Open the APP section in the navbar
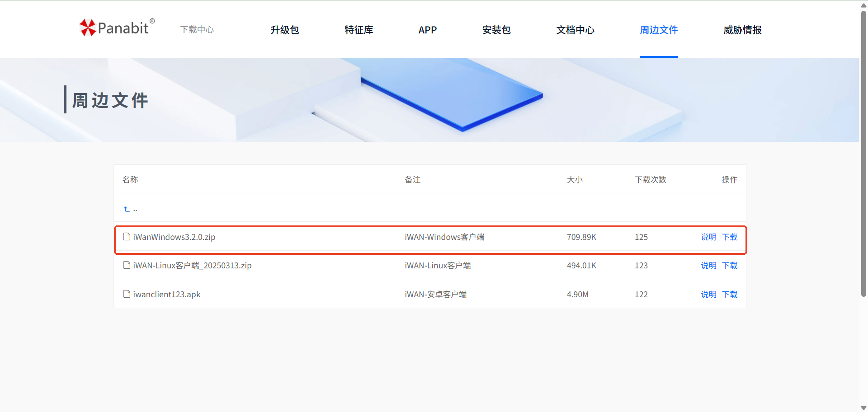 click(427, 30)
